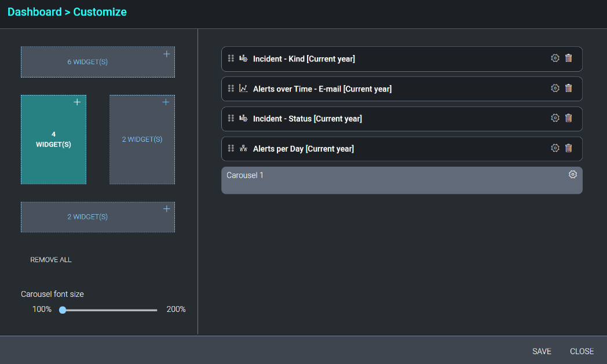This screenshot has height=364, width=607.
Task: Select the teal 4 widget layout panel
Action: (53, 139)
